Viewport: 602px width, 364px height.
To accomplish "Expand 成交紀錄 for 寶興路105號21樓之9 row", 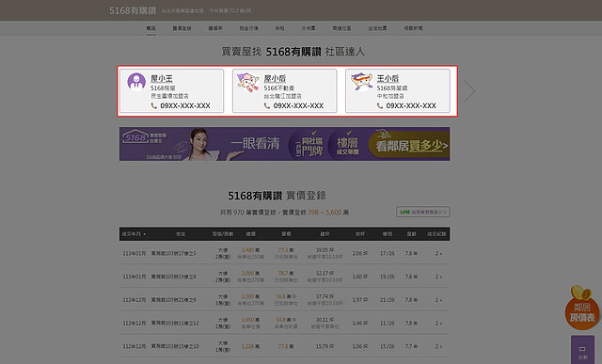I will pyautogui.click(x=438, y=300).
